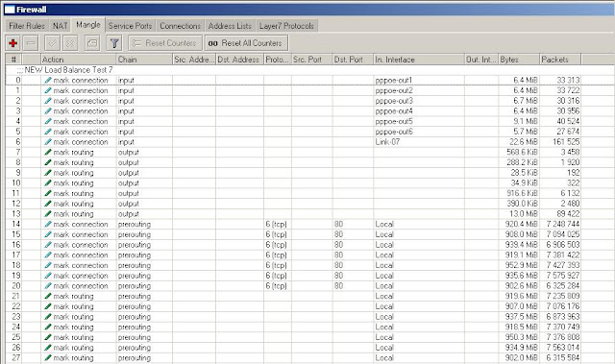This screenshot has width=615, height=364.
Task: Click '7 575 927' packets value
Action: (563, 276)
